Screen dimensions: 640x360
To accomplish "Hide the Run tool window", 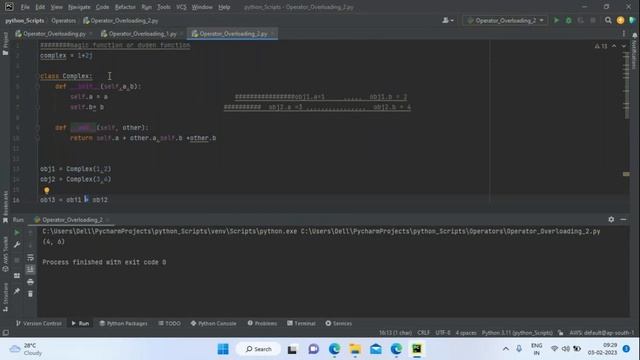I will (x=623, y=220).
